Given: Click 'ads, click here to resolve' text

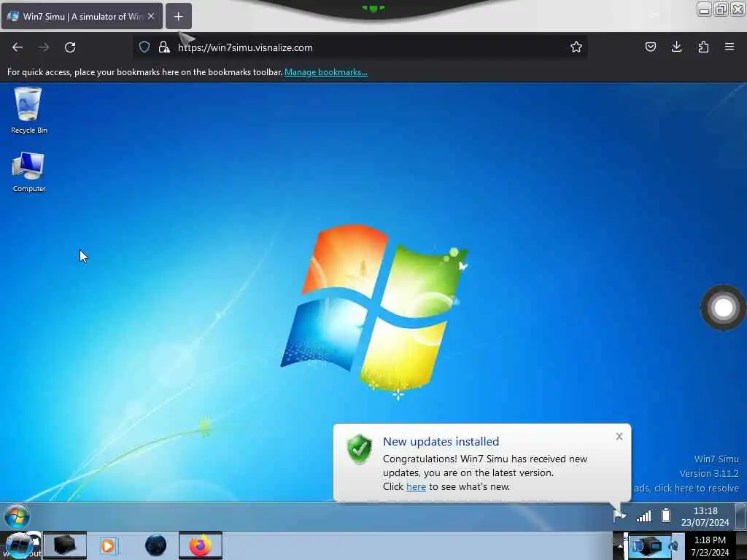Looking at the screenshot, I should 686,488.
